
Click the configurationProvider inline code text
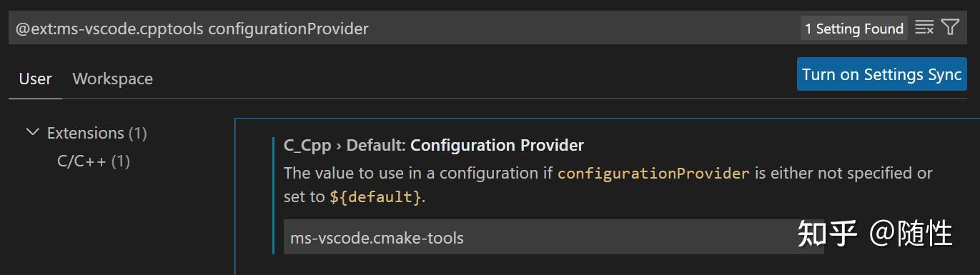(653, 174)
